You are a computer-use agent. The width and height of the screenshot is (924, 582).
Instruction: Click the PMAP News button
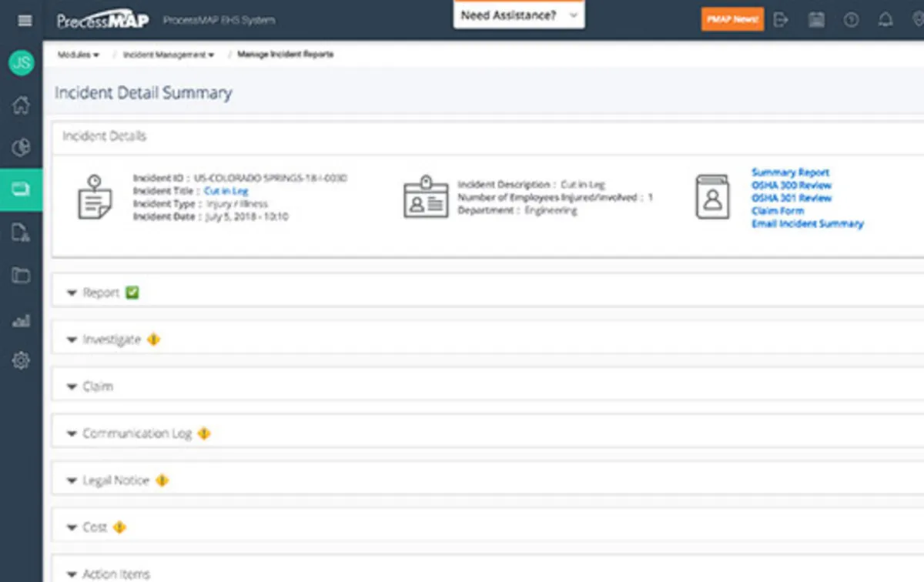(732, 19)
